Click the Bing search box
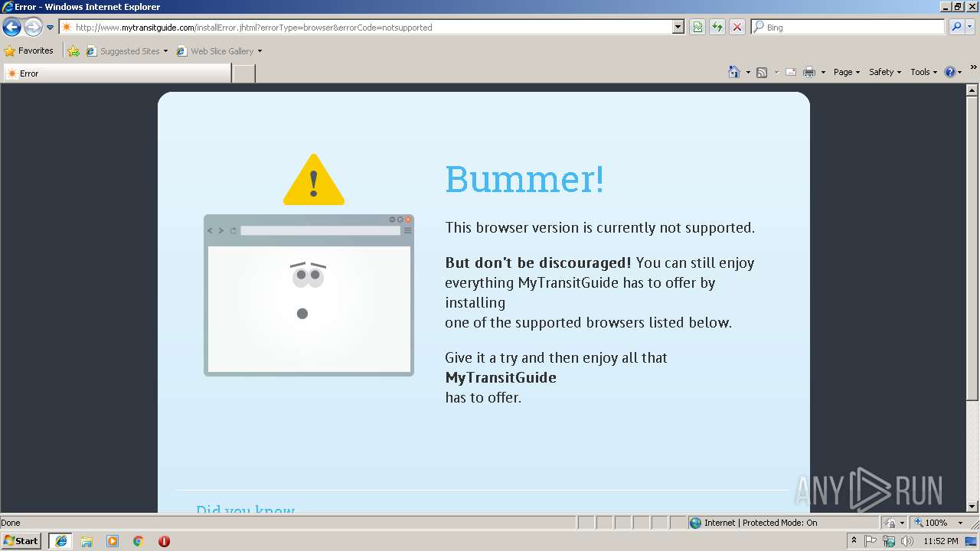The image size is (980, 551). click(x=848, y=28)
